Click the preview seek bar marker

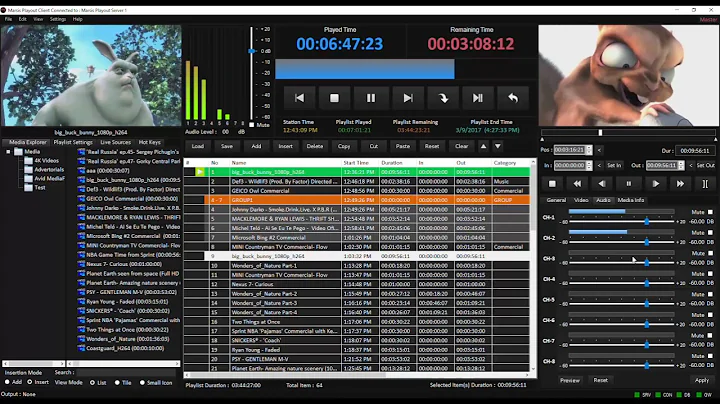600,133
